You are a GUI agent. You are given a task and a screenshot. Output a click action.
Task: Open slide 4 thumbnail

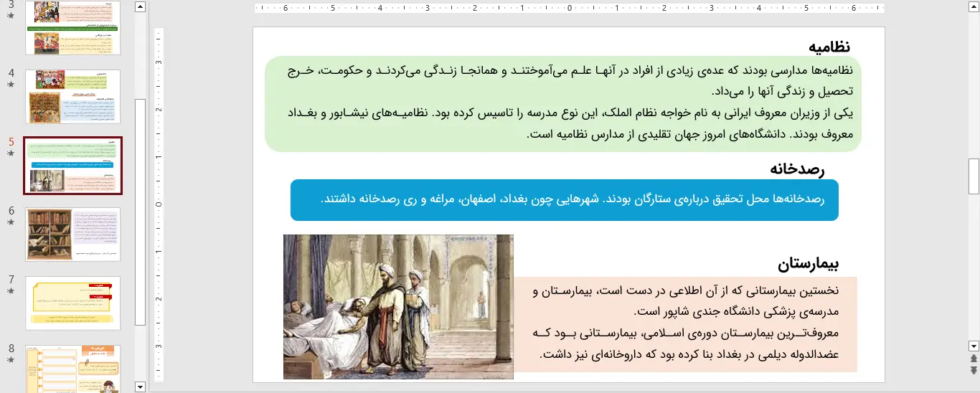click(73, 96)
